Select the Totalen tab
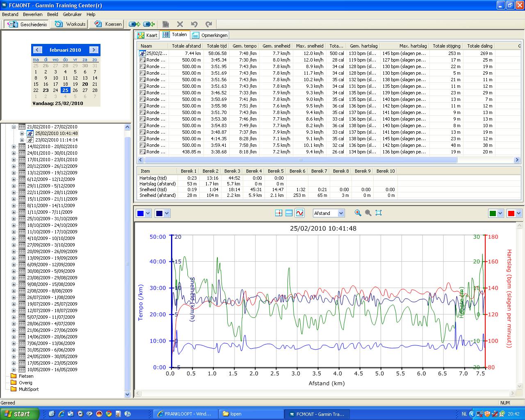Screen dimensions: 525x420 click(x=175, y=34)
